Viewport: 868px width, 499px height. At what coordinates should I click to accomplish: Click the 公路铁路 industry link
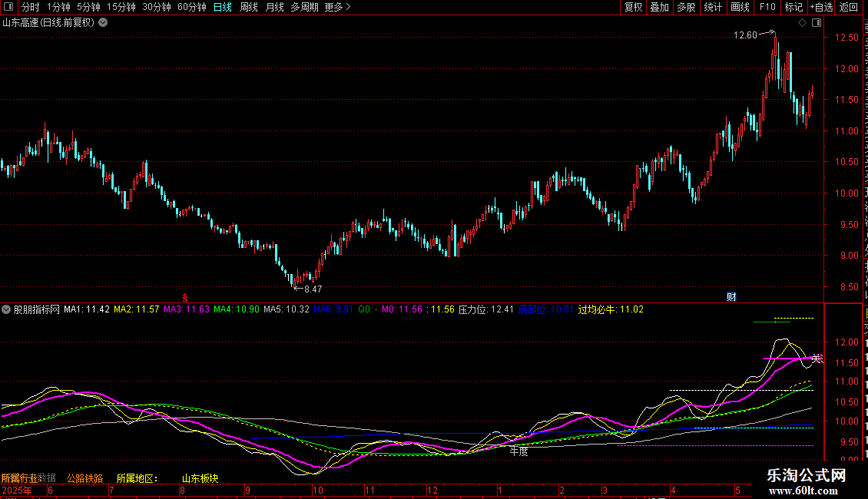[x=84, y=478]
